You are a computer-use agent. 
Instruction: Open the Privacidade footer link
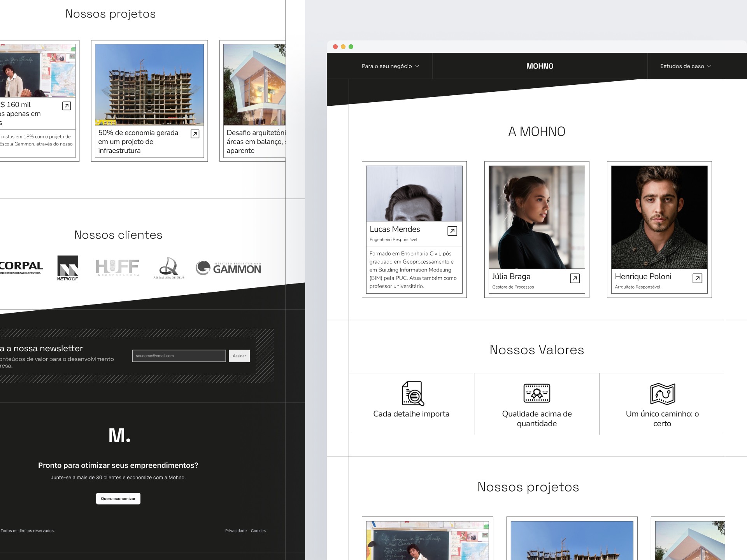coord(236,531)
